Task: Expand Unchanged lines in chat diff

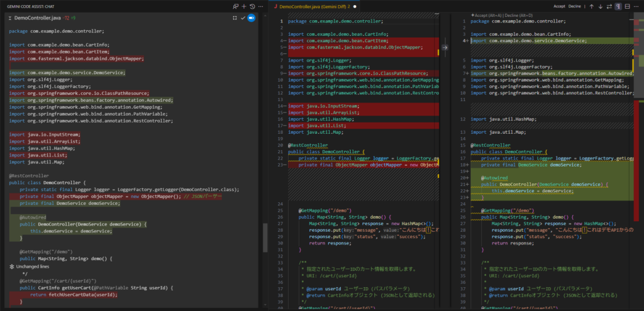Action: [29, 266]
